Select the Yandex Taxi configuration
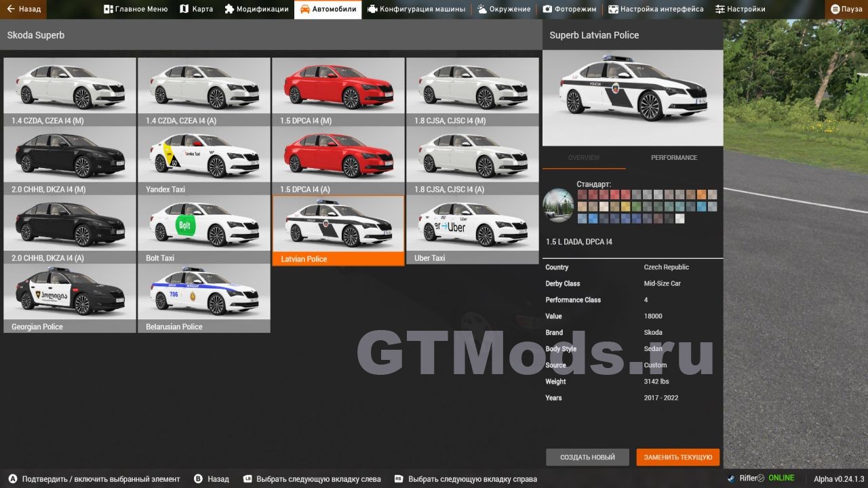Screen dimensions: 868x488 204,161
